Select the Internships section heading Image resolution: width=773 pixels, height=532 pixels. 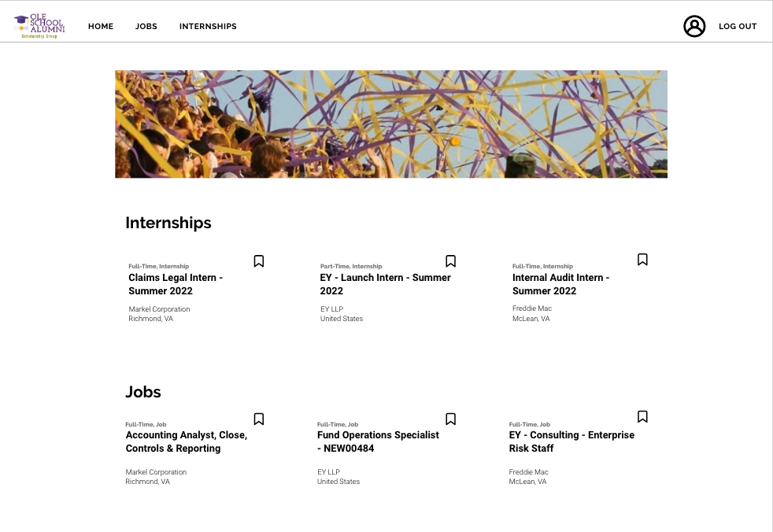(168, 223)
